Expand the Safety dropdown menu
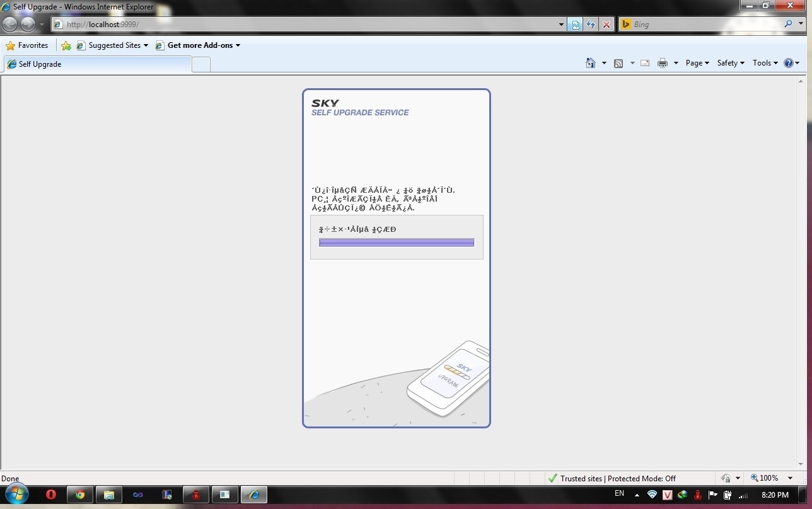 point(731,63)
